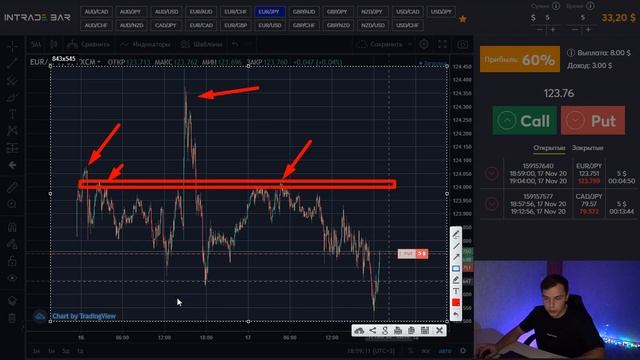Switch to the CAD/JPY currency pair
The width and height of the screenshot is (640, 360).
click(166, 25)
